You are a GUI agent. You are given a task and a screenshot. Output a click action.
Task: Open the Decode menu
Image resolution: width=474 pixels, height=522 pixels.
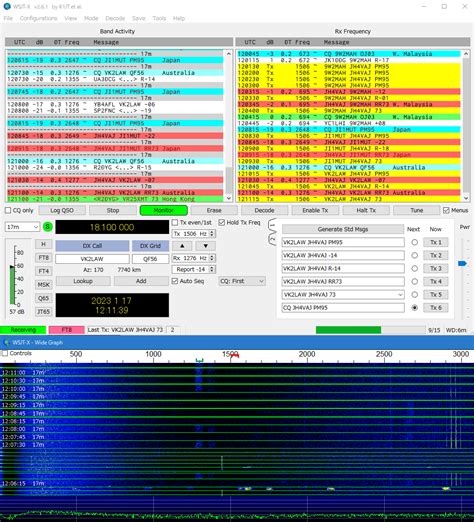(115, 18)
